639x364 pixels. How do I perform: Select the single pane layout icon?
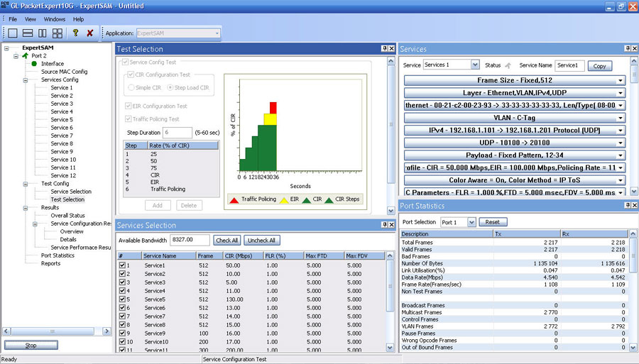[13, 33]
